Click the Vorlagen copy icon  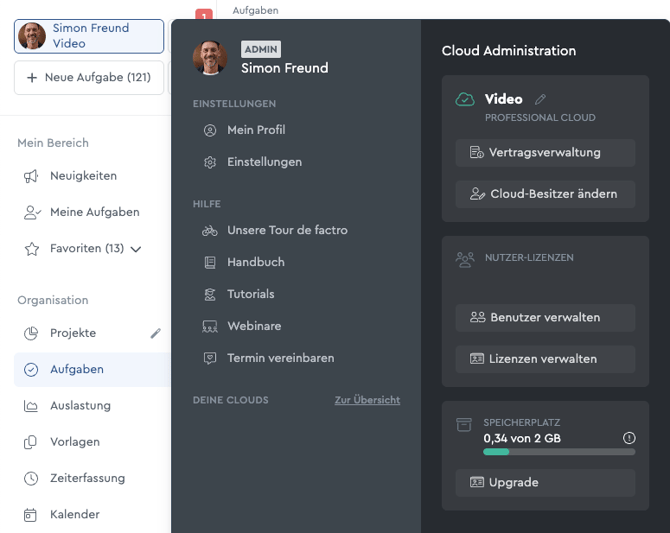(30, 442)
